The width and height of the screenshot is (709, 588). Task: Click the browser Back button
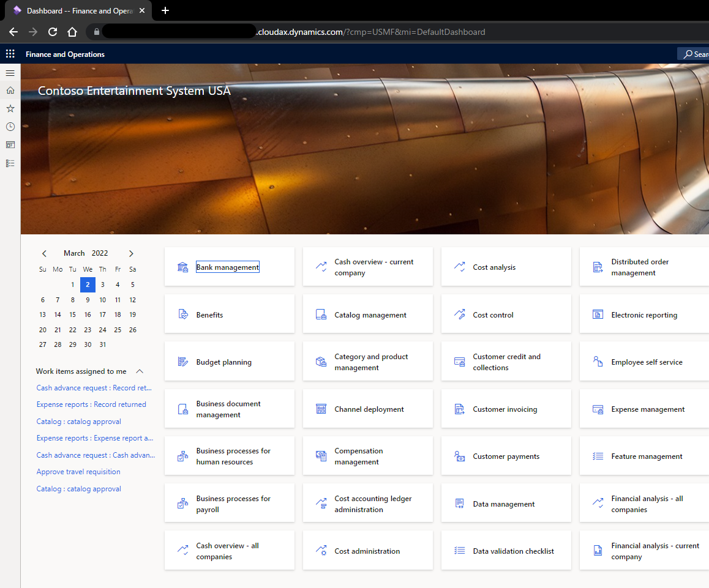click(x=13, y=32)
